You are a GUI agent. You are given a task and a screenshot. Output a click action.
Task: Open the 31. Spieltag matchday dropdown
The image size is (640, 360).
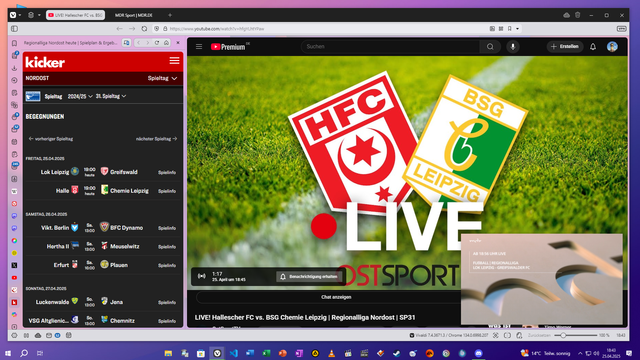(111, 96)
